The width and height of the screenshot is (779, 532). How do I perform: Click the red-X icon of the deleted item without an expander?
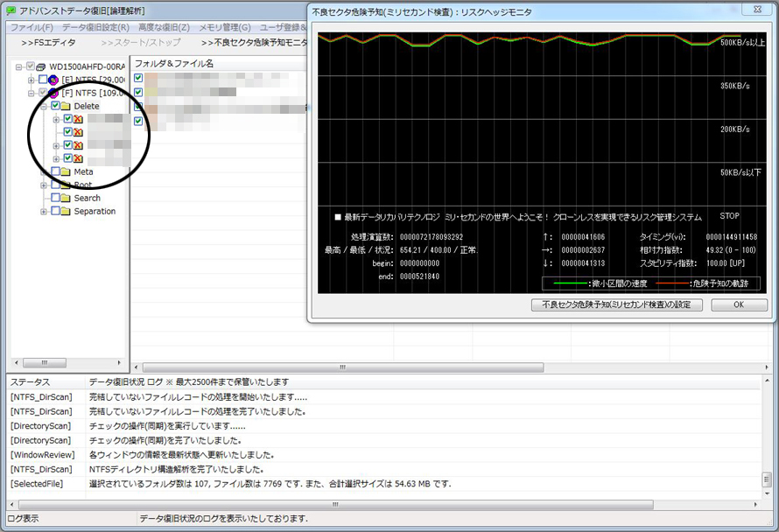tap(78, 132)
